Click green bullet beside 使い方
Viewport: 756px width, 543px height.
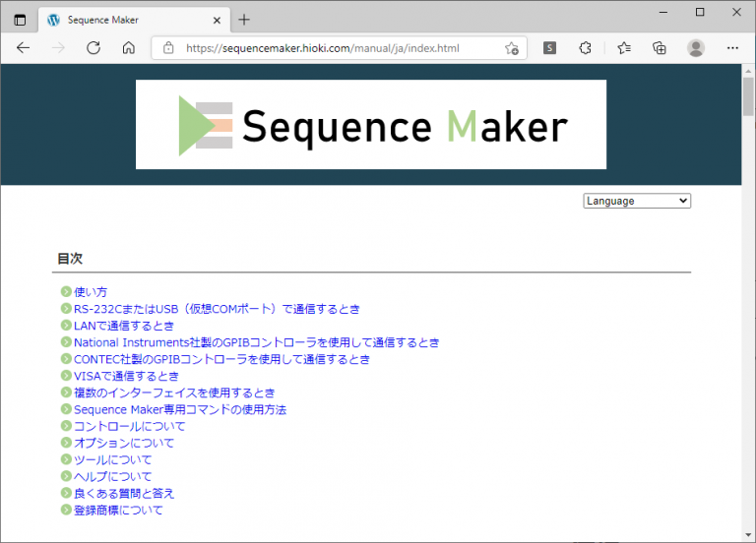pyautogui.click(x=66, y=291)
